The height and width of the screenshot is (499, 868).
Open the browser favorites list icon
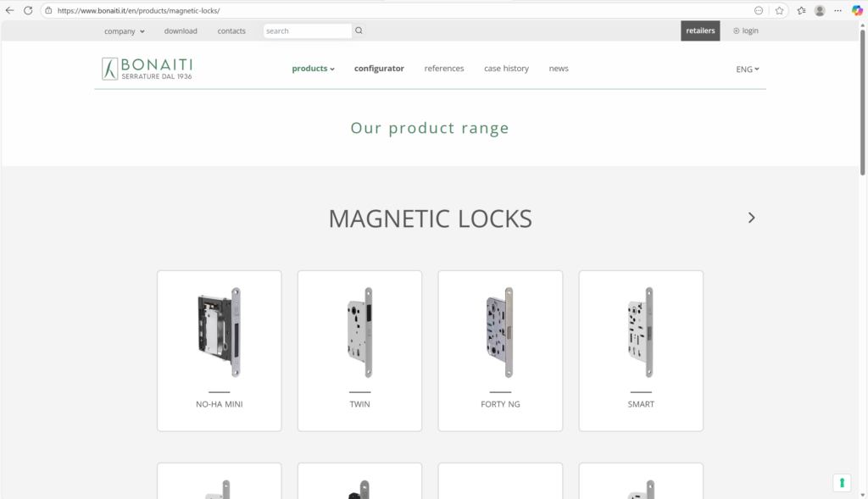click(x=801, y=10)
